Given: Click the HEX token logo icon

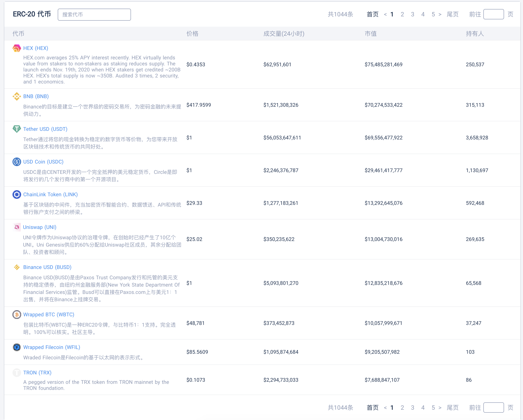Looking at the screenshot, I should tap(17, 48).
